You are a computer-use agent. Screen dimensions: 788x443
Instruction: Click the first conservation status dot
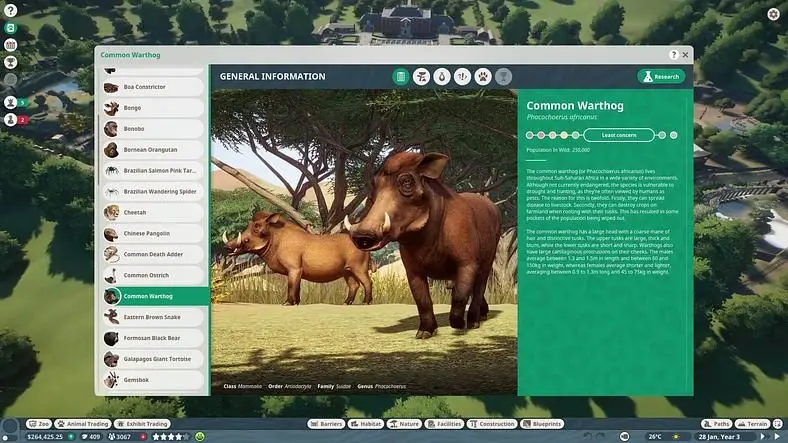pos(529,135)
